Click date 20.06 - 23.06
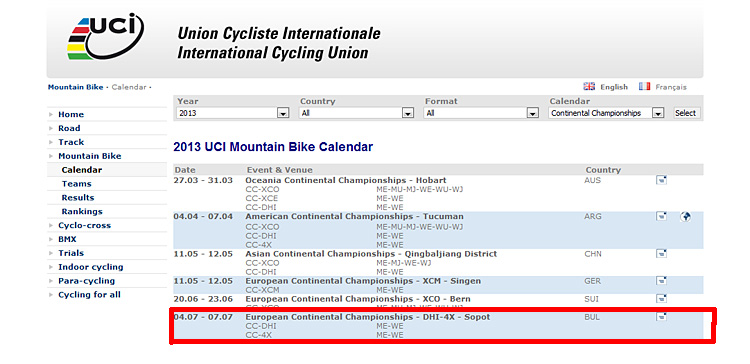The image size is (750, 364). [203, 299]
